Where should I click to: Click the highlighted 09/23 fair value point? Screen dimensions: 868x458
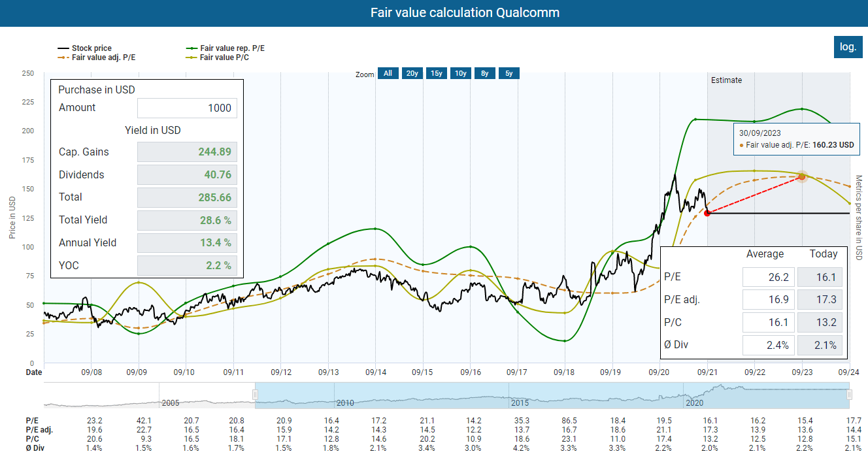tap(802, 176)
